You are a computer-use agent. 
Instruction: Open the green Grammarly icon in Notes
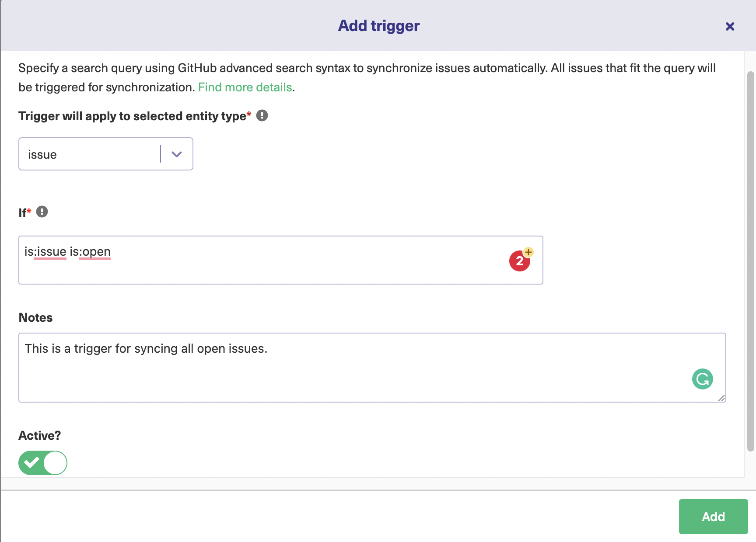pyautogui.click(x=703, y=379)
